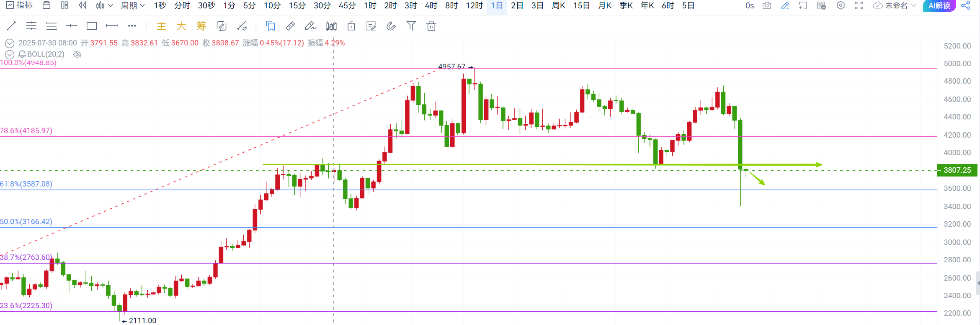This screenshot has height=325, width=980.
Task: Select the active 1日 daily tab
Action: (497, 5)
